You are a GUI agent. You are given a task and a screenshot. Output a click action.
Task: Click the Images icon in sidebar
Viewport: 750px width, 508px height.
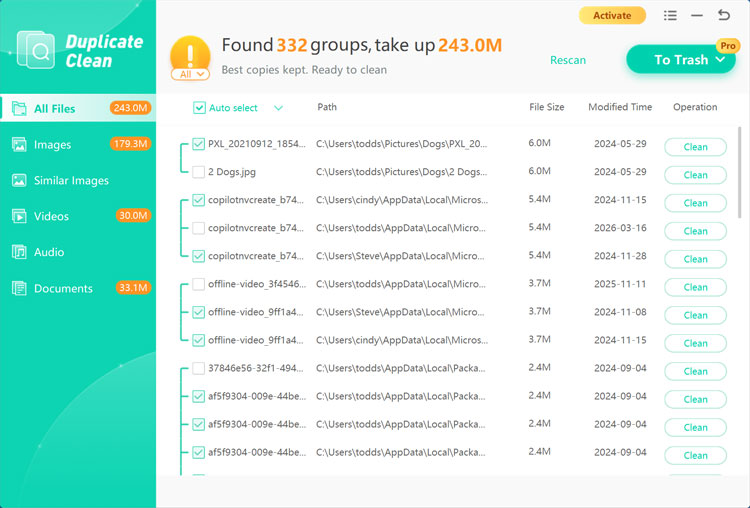click(x=18, y=144)
